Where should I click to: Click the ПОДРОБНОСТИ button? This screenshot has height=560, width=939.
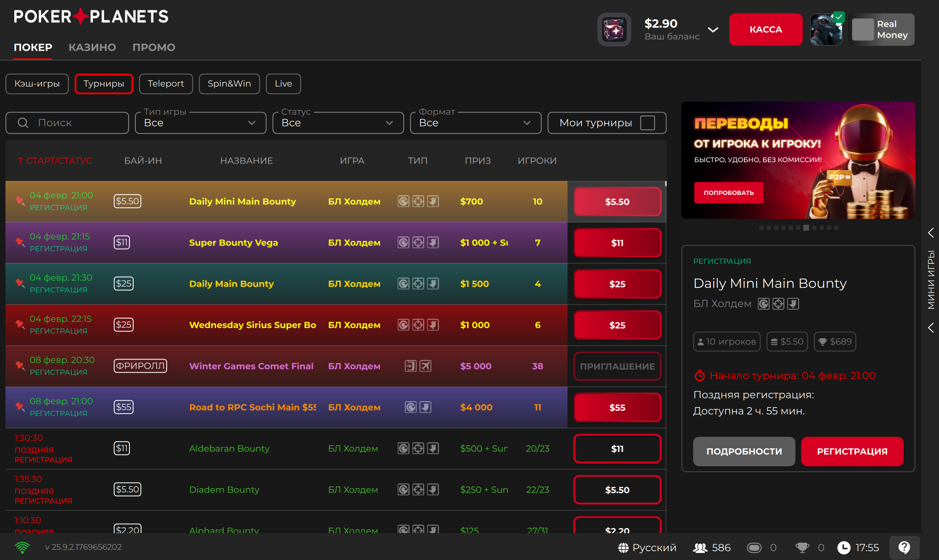pos(744,451)
